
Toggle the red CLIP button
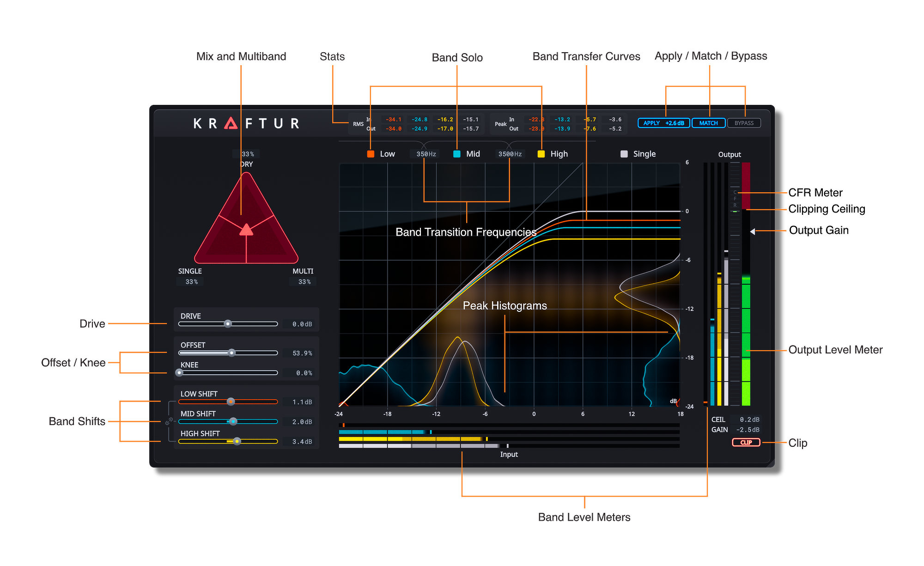pyautogui.click(x=746, y=442)
